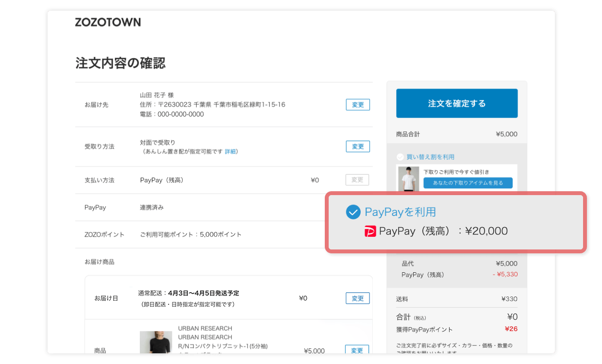The height and width of the screenshot is (364, 602).
Task: Click the お届け商品 section label
Action: 100,262
